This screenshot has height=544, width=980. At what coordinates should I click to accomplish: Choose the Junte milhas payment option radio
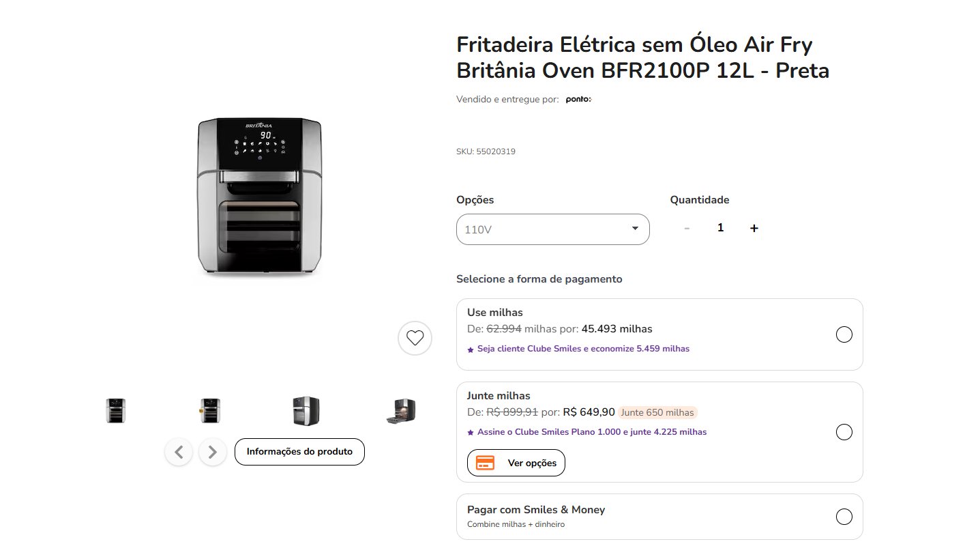[844, 432]
